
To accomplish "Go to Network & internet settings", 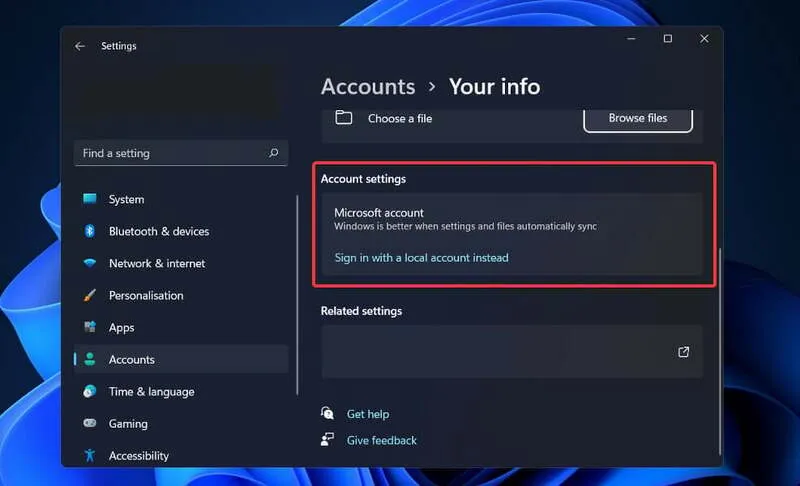I will coord(181,263).
